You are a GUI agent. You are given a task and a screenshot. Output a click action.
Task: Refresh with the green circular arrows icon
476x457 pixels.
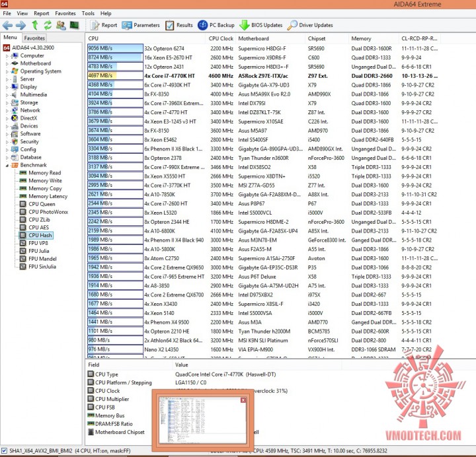48,25
